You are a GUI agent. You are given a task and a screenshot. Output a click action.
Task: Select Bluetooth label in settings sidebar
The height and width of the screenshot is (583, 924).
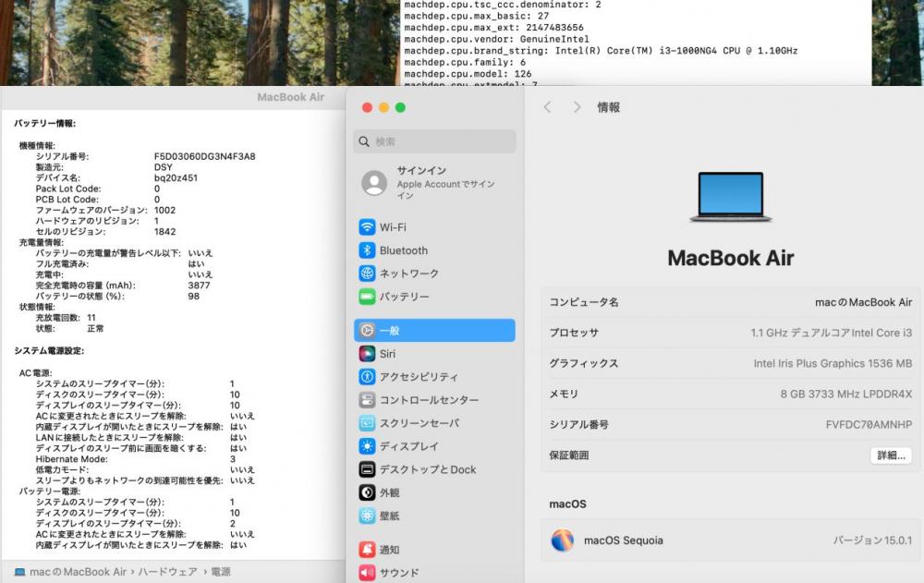click(x=404, y=250)
